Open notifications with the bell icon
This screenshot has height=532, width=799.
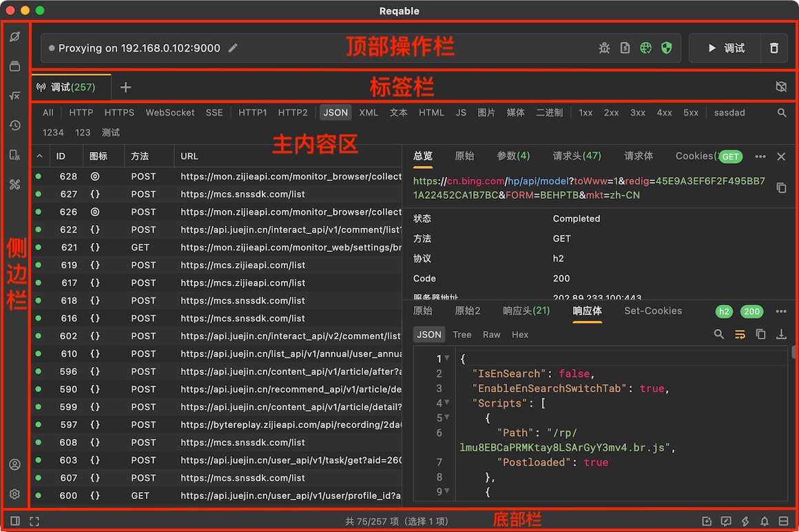point(765,521)
